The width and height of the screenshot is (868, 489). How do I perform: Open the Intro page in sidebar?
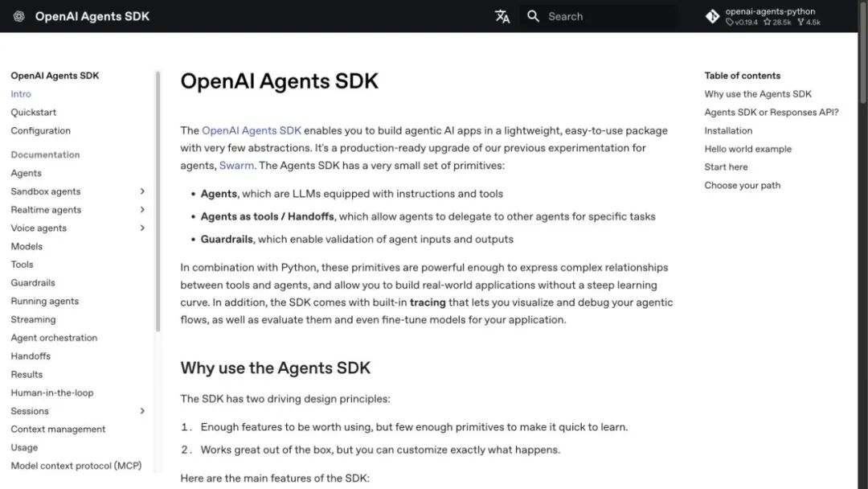[x=21, y=94]
